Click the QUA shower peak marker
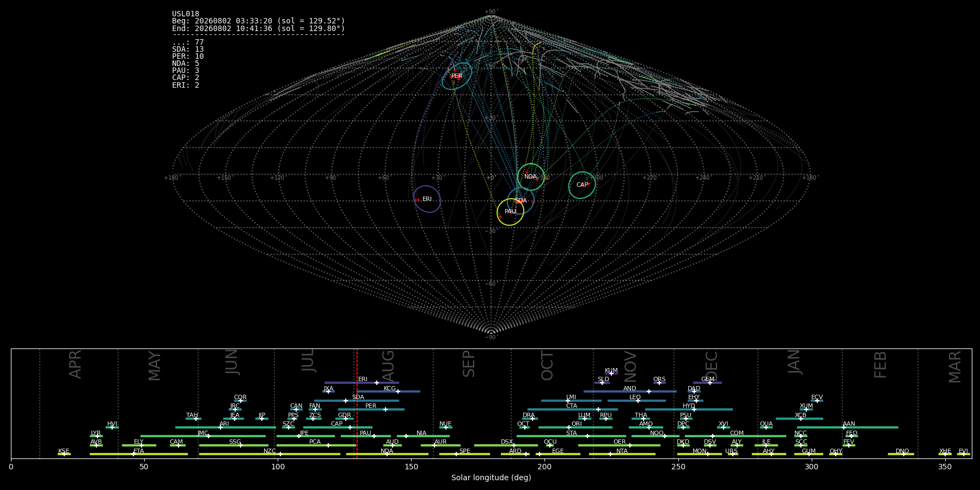 click(766, 427)
